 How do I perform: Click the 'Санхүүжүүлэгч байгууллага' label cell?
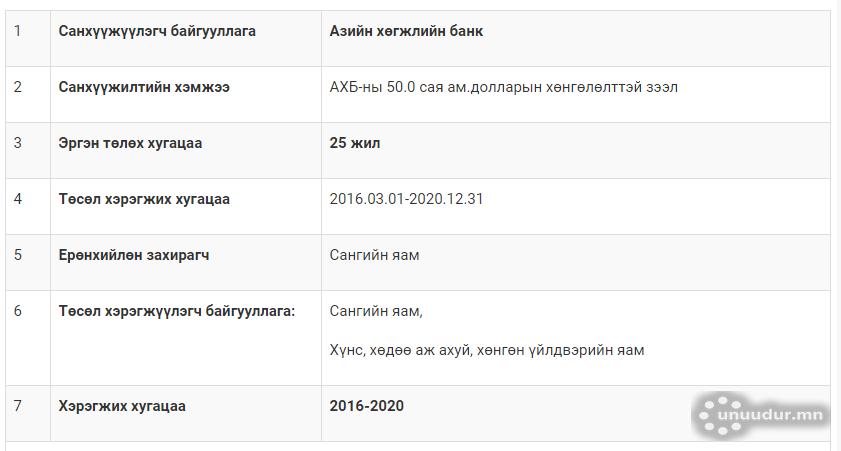point(157,31)
